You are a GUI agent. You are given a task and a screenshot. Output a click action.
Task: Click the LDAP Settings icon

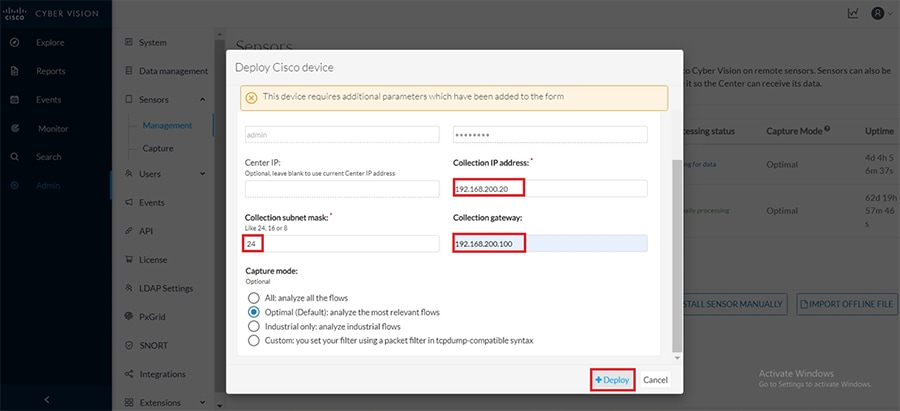pos(129,288)
